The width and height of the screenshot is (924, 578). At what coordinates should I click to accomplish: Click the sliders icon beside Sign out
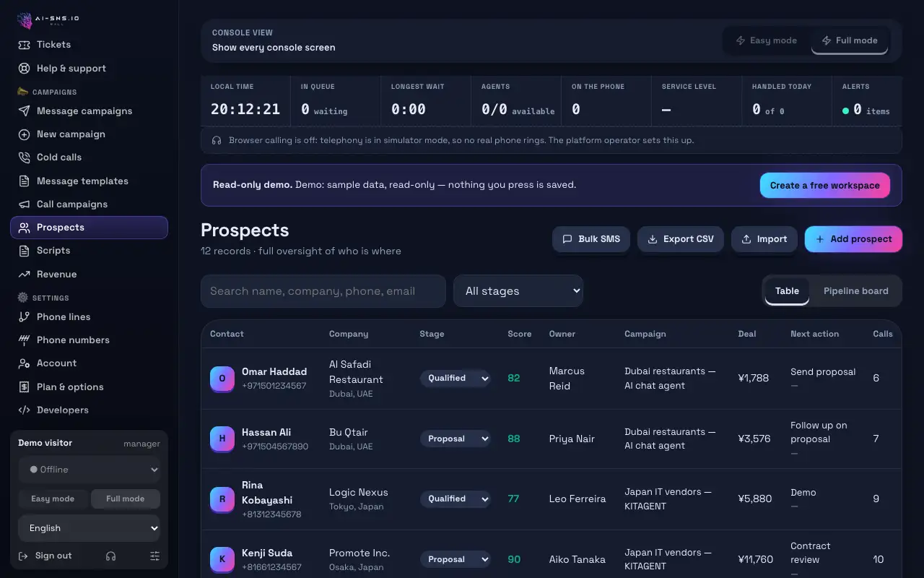(154, 556)
